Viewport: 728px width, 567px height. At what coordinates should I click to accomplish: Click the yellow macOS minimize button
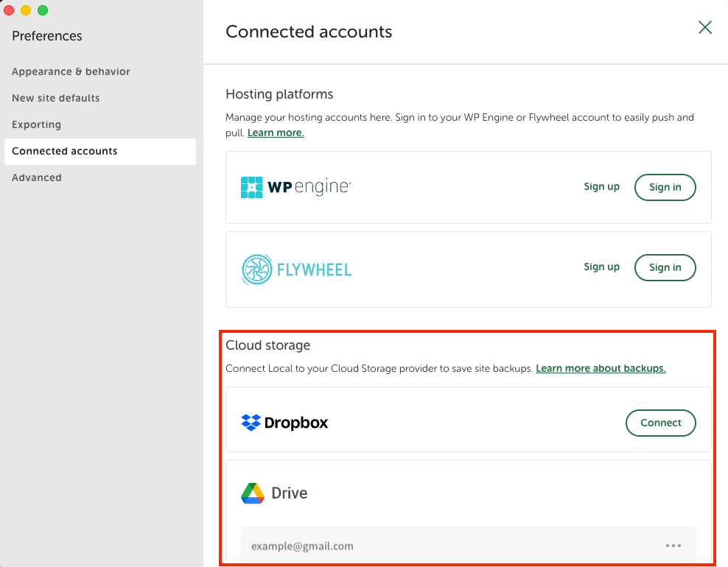tap(26, 10)
